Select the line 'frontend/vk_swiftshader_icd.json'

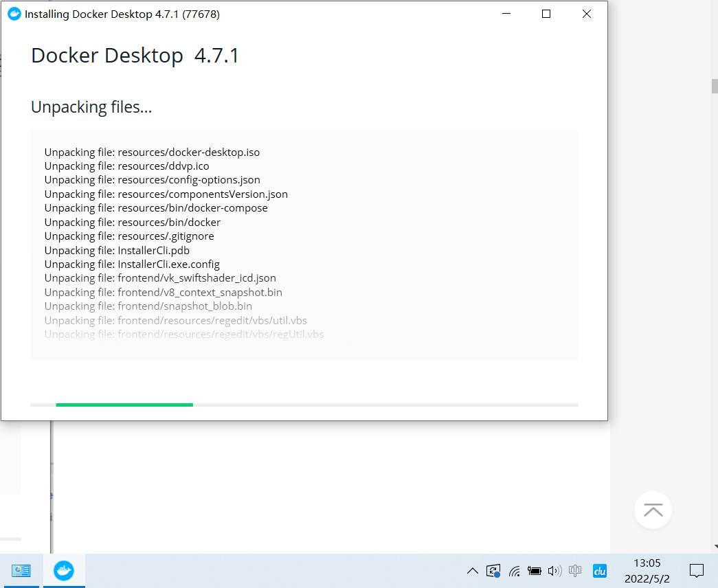[x=160, y=278]
